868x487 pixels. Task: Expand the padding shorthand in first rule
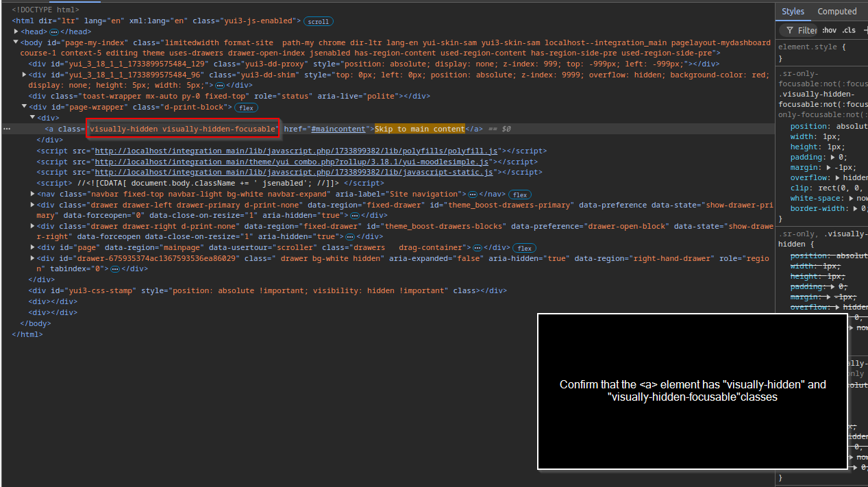point(832,157)
